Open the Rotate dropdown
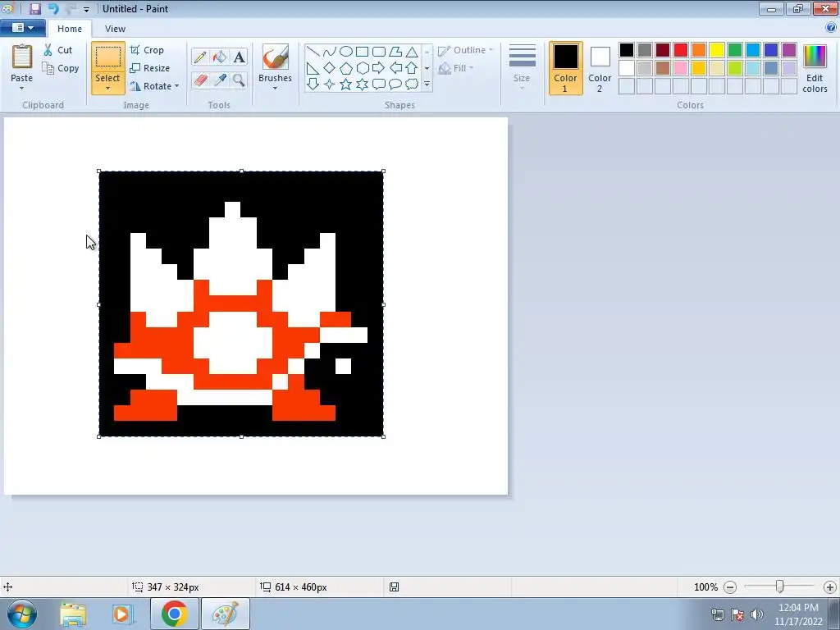This screenshot has height=630, width=840. pos(154,86)
